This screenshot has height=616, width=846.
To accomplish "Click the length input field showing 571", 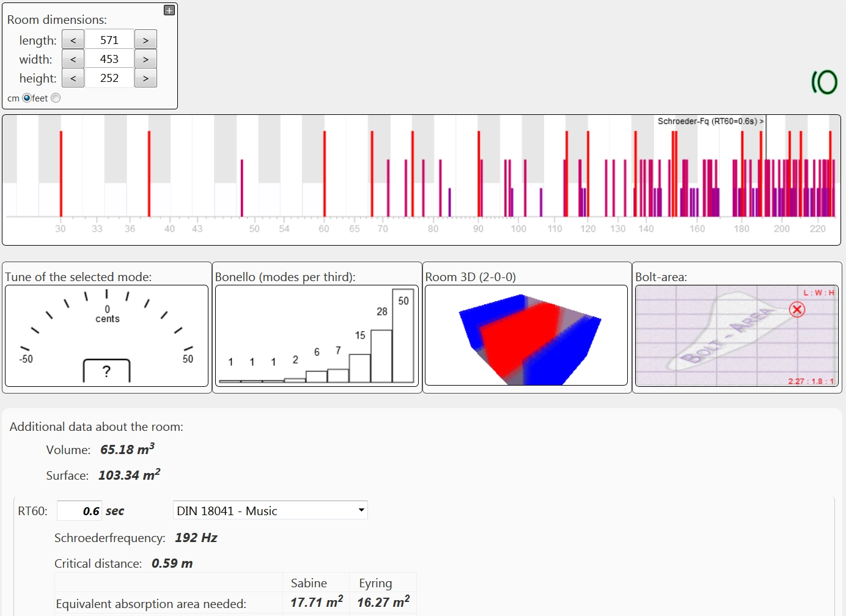I will pos(109,40).
